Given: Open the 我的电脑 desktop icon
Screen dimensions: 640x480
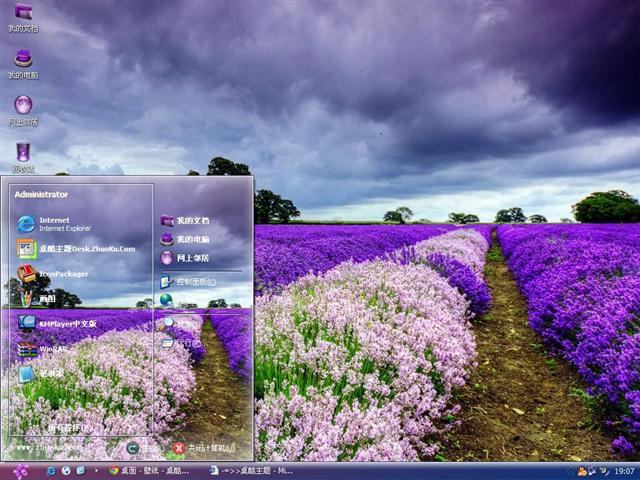Looking at the screenshot, I should click(23, 64).
